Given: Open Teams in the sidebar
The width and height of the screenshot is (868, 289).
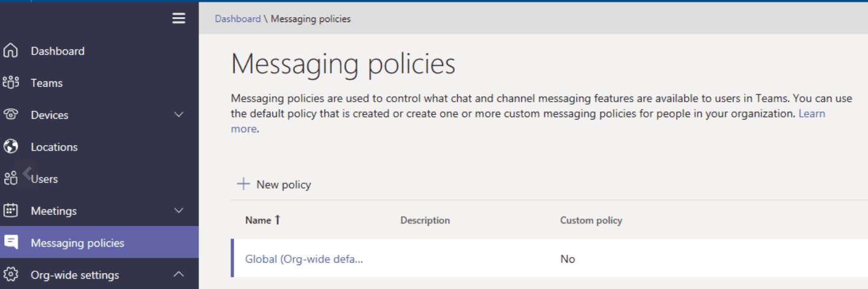Looking at the screenshot, I should click(47, 83).
